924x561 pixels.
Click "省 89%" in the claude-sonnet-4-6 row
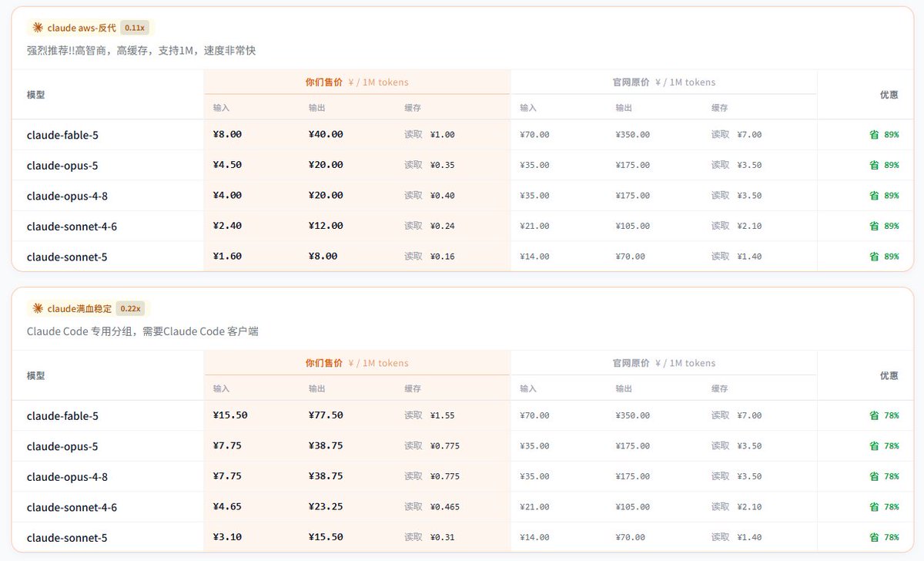click(884, 226)
